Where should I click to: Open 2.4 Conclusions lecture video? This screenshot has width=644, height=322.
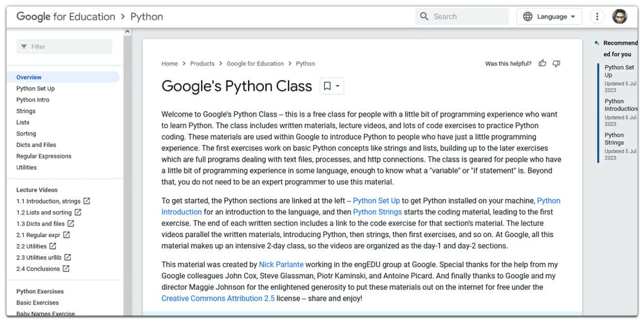(38, 269)
